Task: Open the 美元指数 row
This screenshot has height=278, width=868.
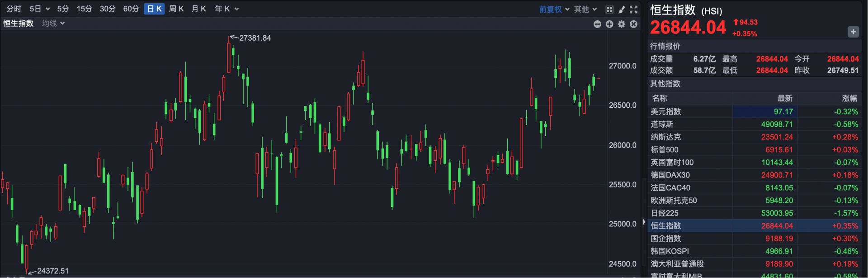Action: (755, 111)
